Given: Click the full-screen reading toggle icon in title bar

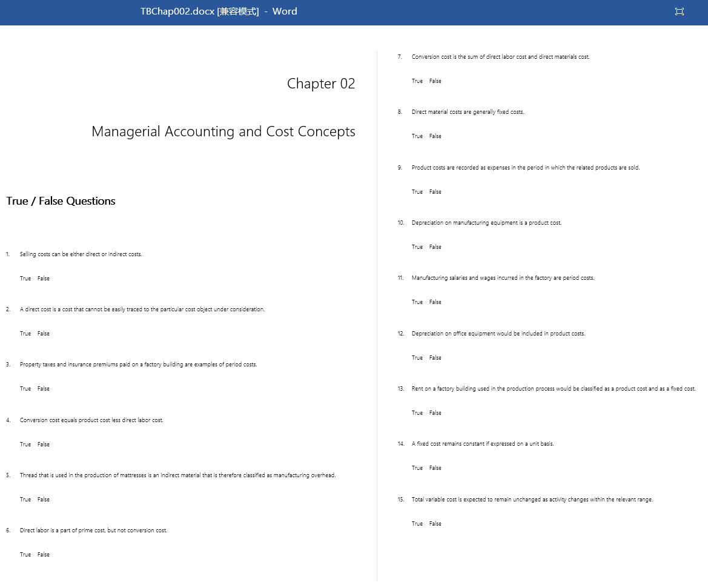Looking at the screenshot, I should 679,12.
